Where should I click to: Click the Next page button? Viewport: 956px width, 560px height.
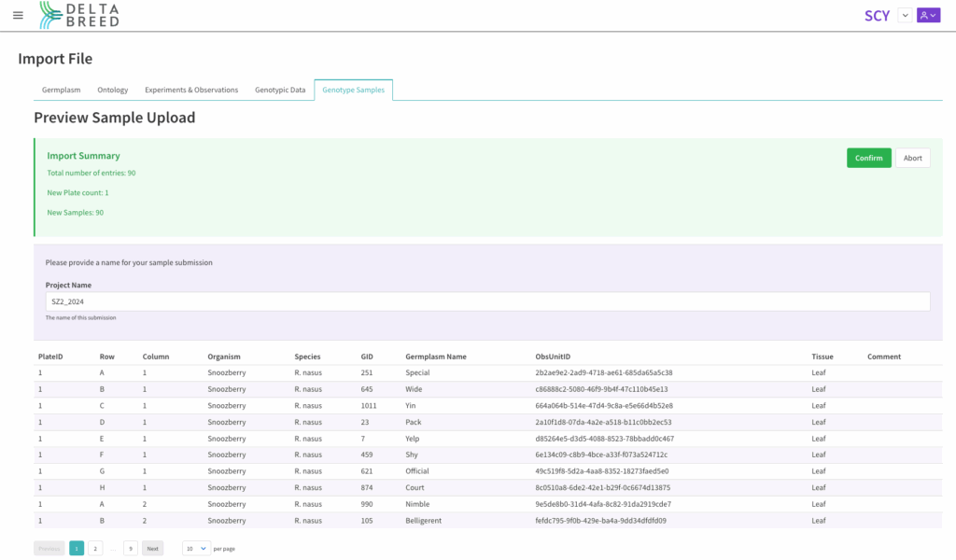153,549
